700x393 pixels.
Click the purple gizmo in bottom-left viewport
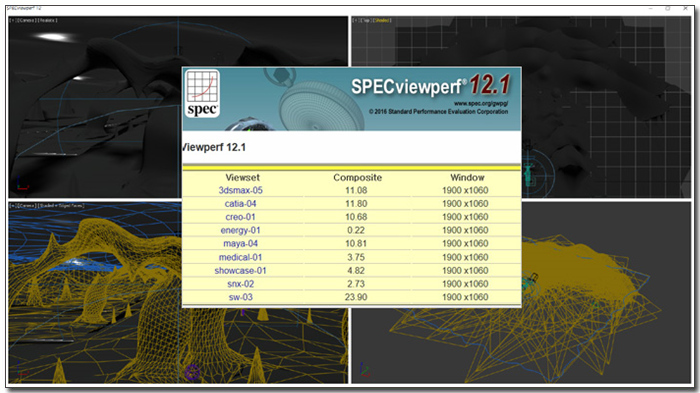[x=192, y=372]
